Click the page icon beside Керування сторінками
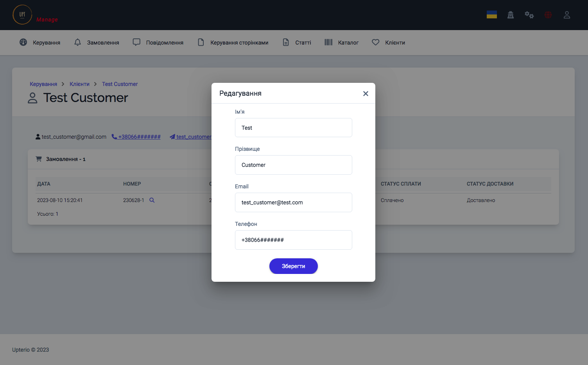Screen dimensions: 588x365 tap(201, 42)
